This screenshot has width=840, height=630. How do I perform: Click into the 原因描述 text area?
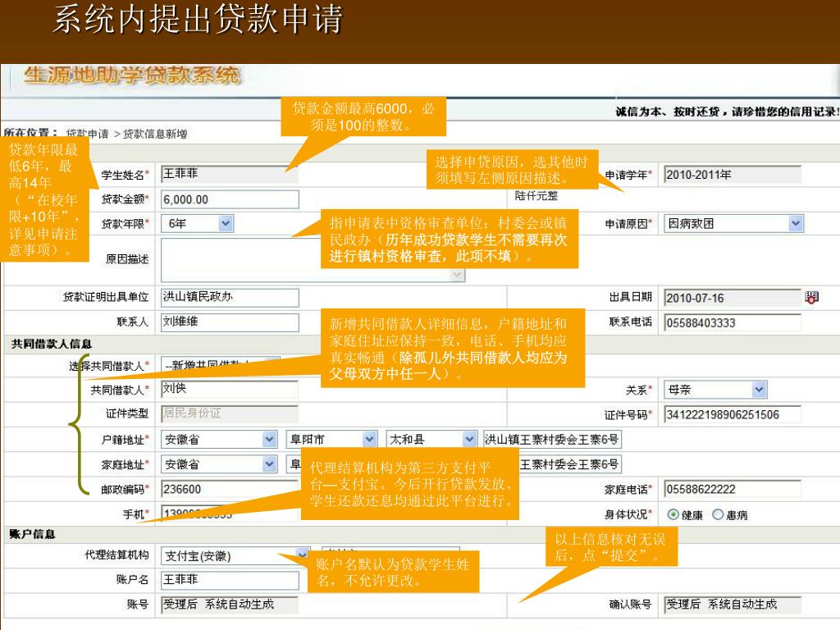tap(304, 259)
